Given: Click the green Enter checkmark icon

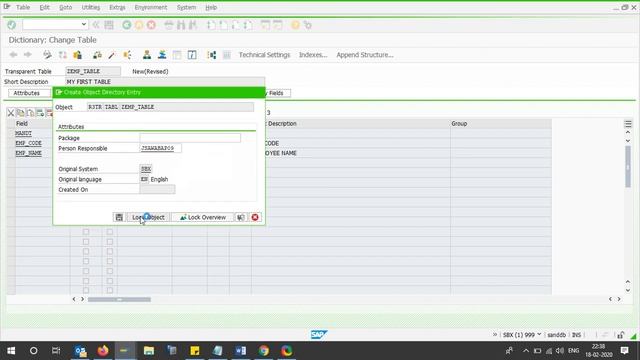Looking at the screenshot, I should (11, 25).
